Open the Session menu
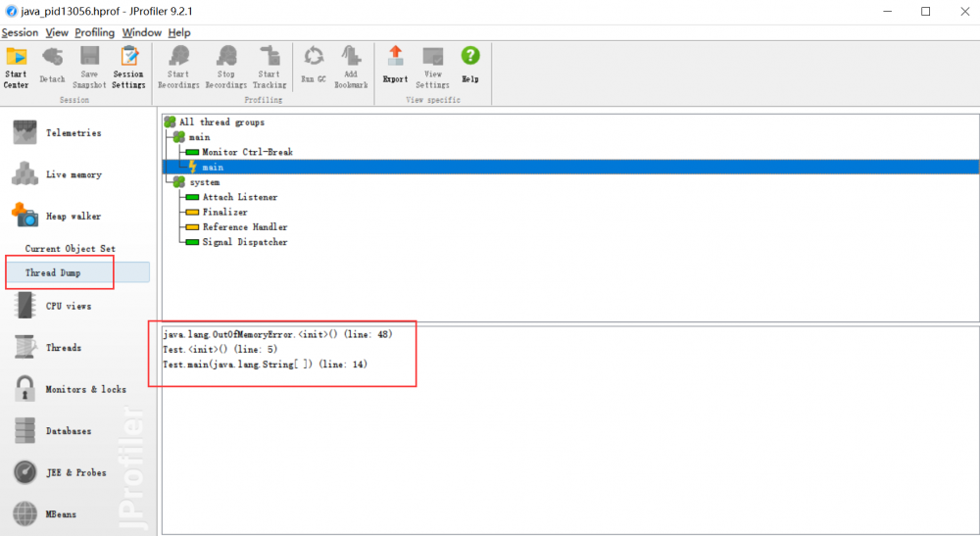Image resolution: width=980 pixels, height=536 pixels. tap(20, 32)
